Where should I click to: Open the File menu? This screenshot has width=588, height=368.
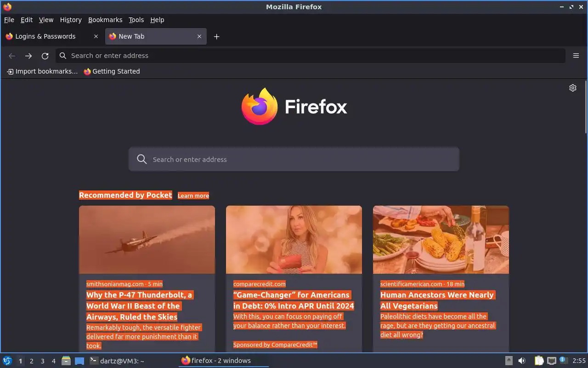tap(9, 20)
